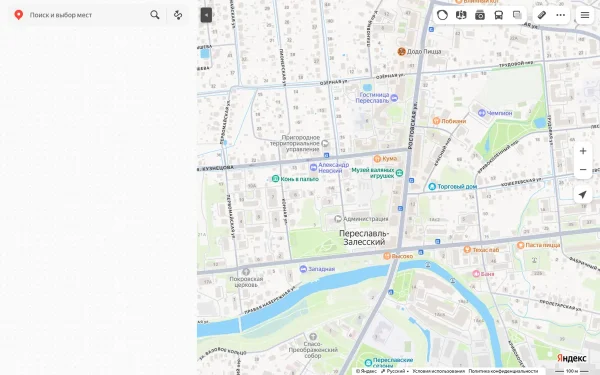This screenshot has height=375, width=600.
Task: Select the Додо Пицца map marker
Action: coord(401,51)
